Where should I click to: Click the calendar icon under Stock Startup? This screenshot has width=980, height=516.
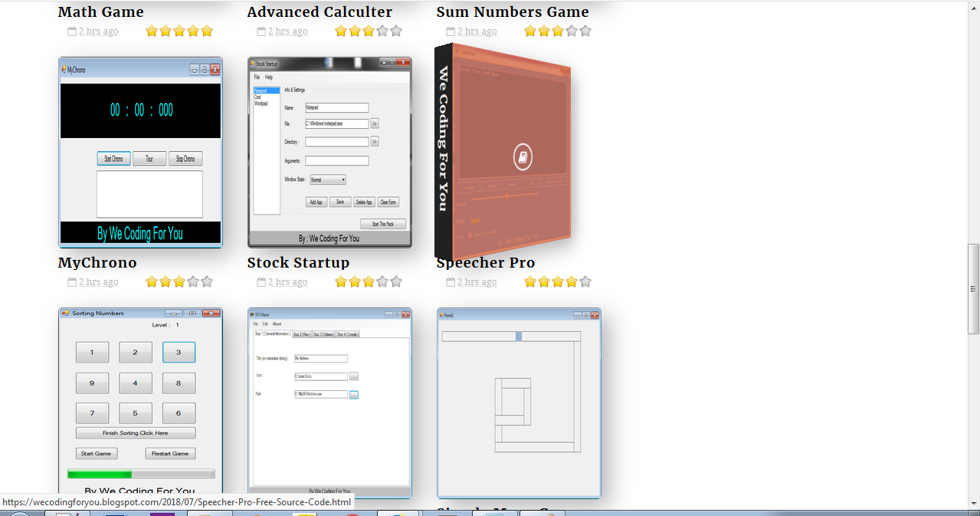(x=261, y=282)
